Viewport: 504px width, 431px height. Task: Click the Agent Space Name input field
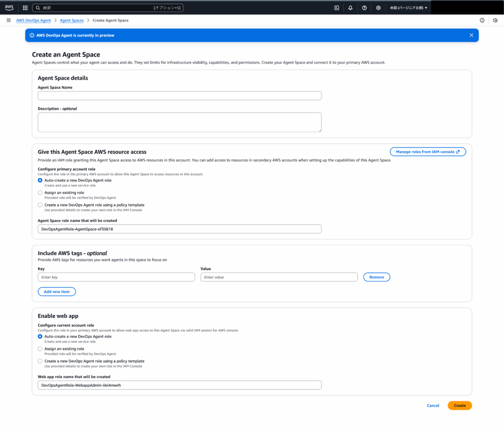coord(180,95)
